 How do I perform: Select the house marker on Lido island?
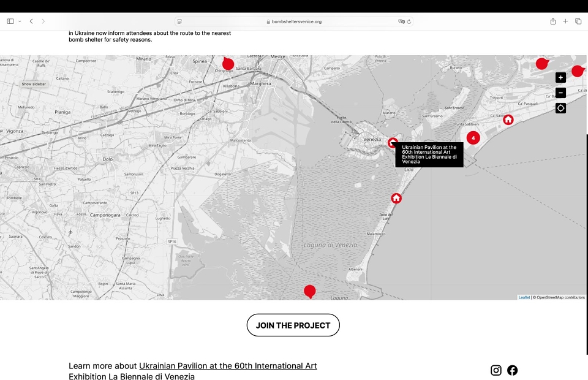[x=396, y=198]
